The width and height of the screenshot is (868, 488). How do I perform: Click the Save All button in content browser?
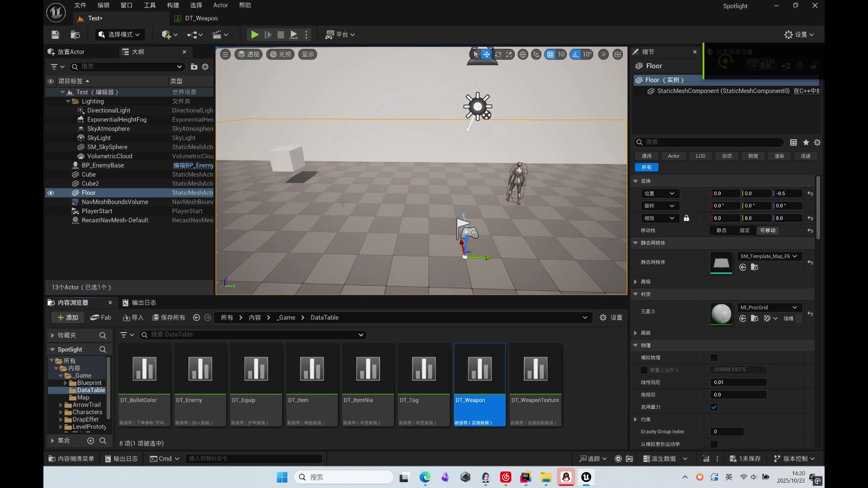169,318
